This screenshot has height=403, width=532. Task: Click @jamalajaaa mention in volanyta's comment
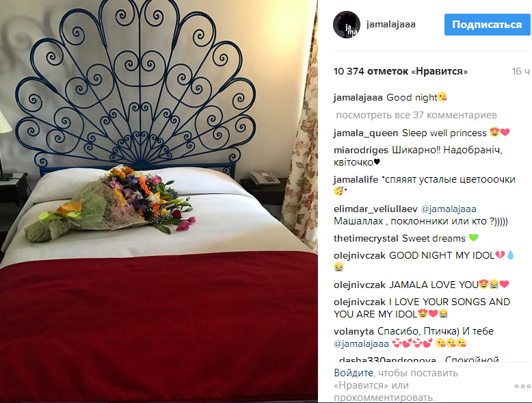[x=361, y=344]
